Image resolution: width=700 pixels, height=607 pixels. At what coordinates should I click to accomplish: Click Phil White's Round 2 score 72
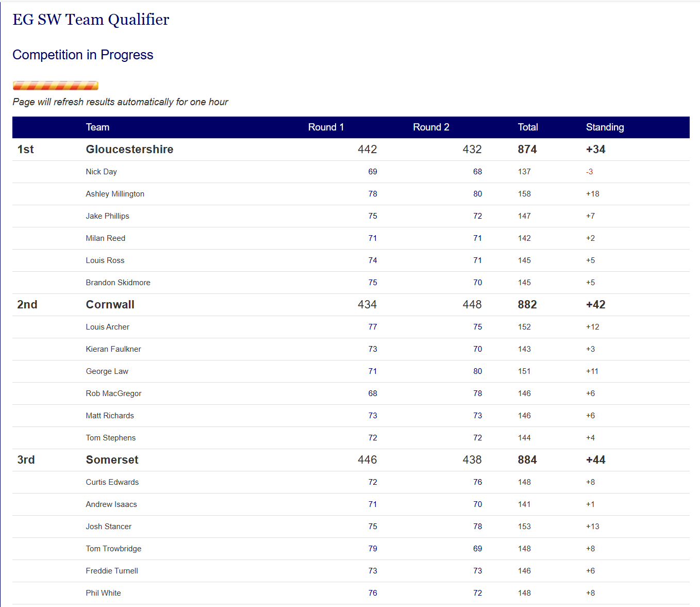tap(477, 593)
